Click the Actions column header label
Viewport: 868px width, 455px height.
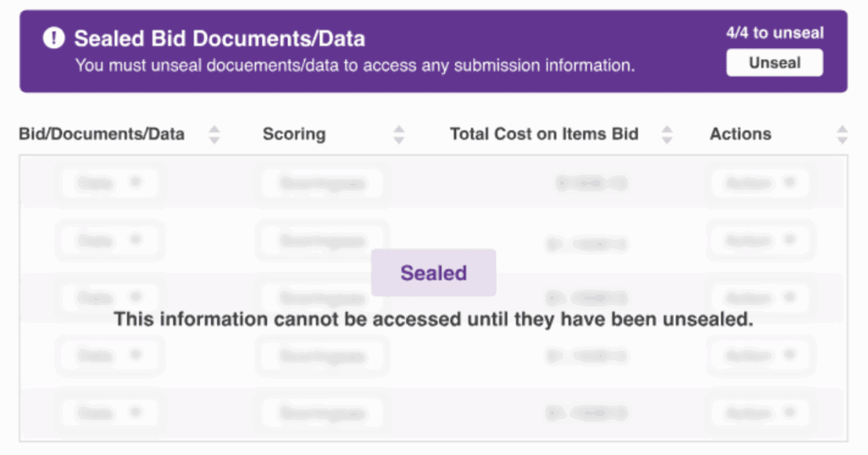(x=741, y=134)
